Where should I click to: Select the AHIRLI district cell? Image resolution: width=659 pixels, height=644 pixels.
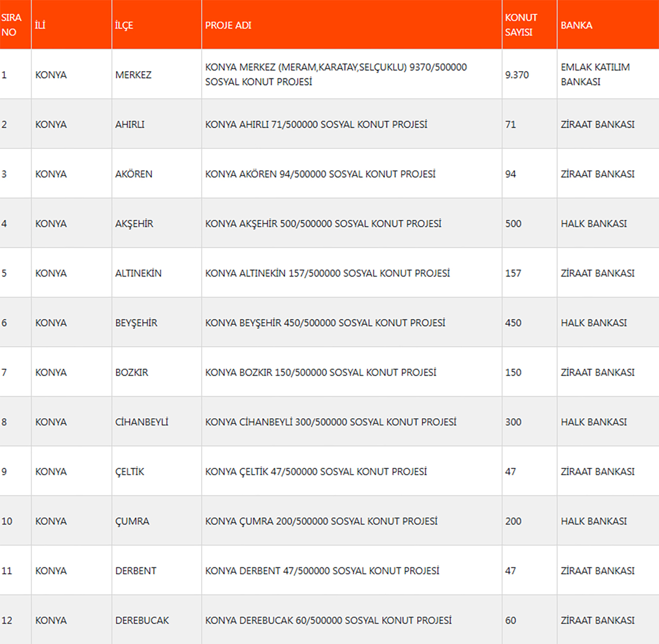[x=130, y=124]
